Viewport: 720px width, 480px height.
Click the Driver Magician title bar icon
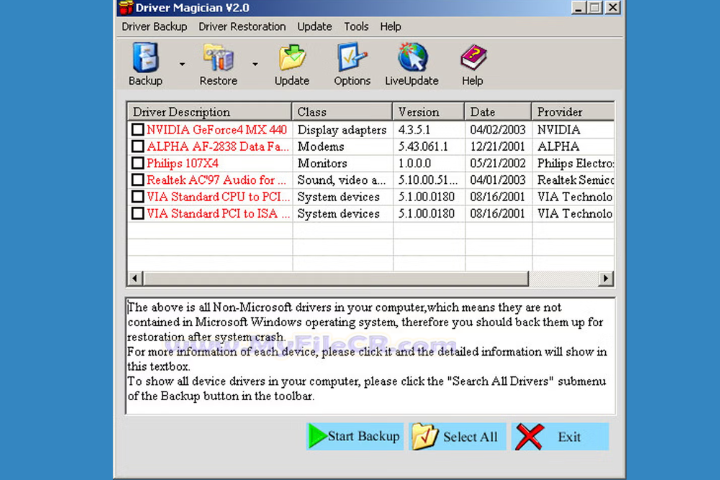click(125, 8)
